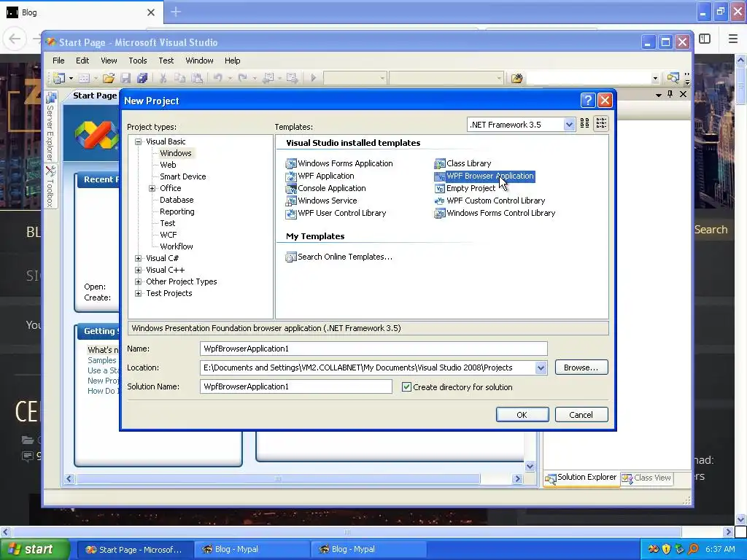
Task: Select the WPF Custom Control Library template
Action: click(x=489, y=201)
